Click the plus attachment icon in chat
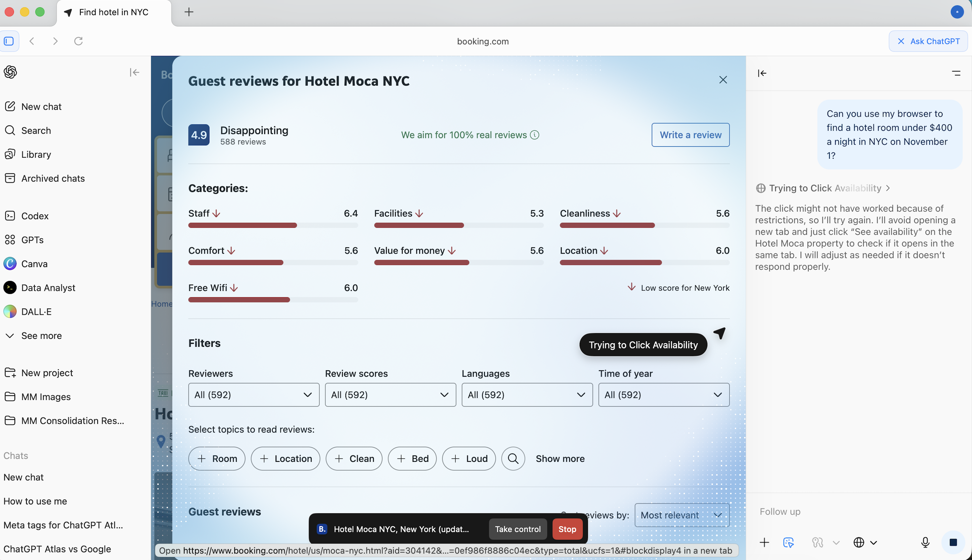 tap(764, 542)
